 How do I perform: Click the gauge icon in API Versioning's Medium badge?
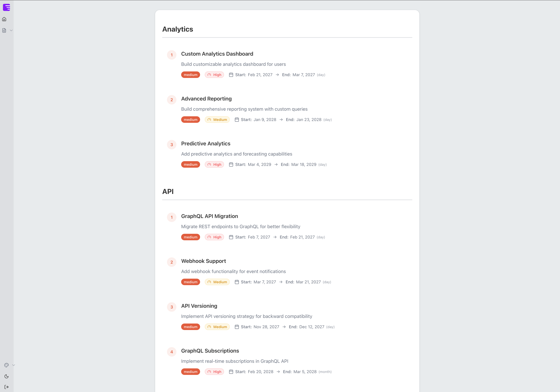(x=209, y=327)
